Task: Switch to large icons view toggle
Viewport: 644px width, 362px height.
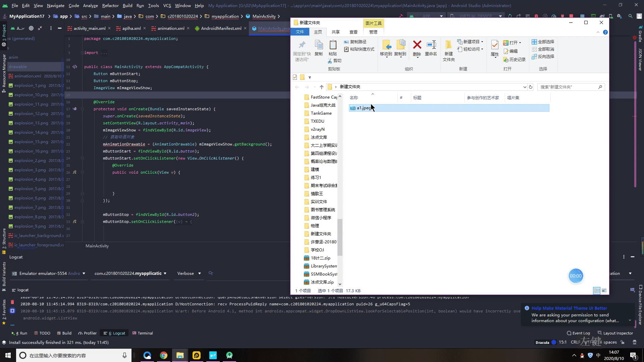Action: point(604,291)
